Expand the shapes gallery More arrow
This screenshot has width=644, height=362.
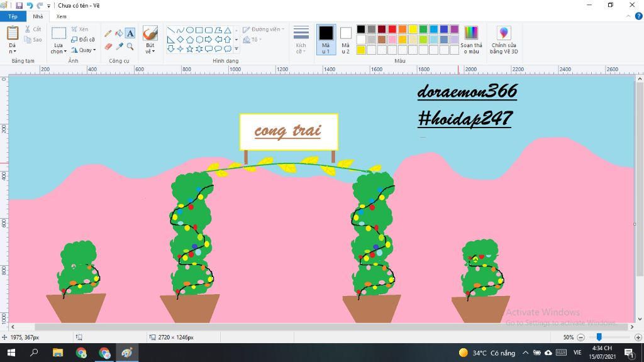(x=236, y=49)
